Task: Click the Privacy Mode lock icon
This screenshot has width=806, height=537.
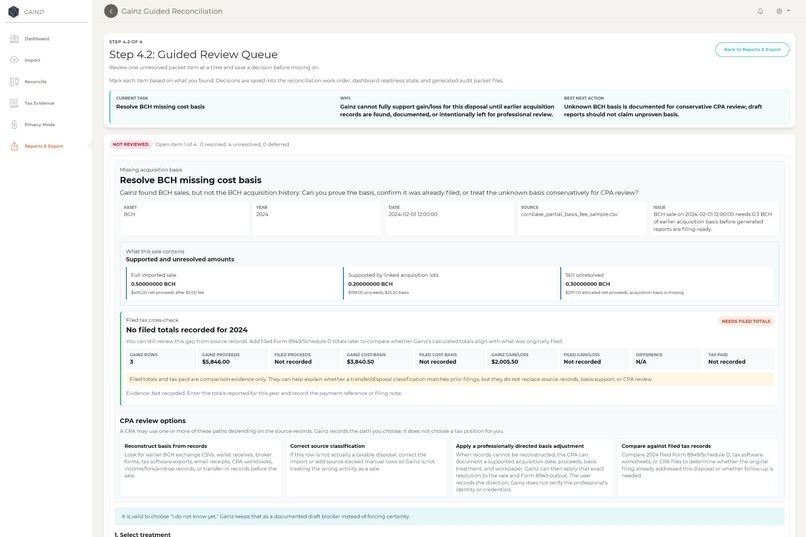Action: [x=14, y=125]
